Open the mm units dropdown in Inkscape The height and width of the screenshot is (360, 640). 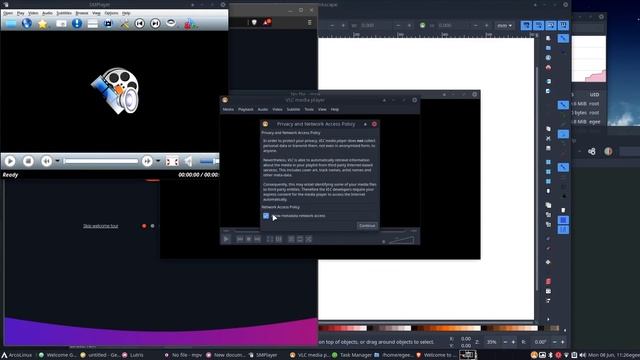point(504,25)
